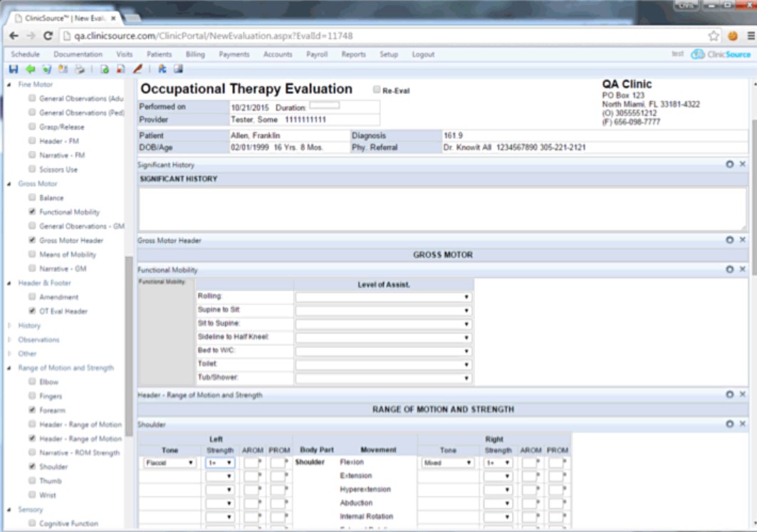The width and height of the screenshot is (757, 532).
Task: Open gear for Header - Range of Motion section
Action: pos(729,395)
